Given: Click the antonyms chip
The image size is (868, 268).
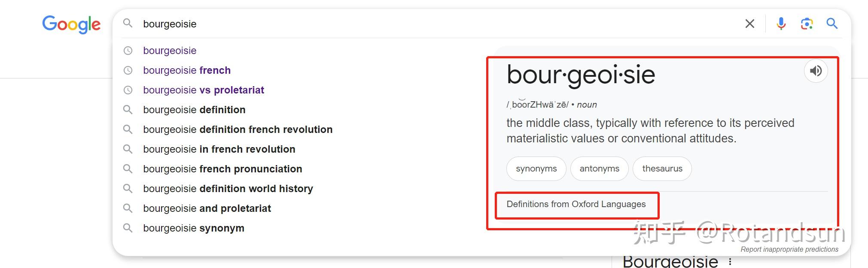Looking at the screenshot, I should tap(599, 169).
